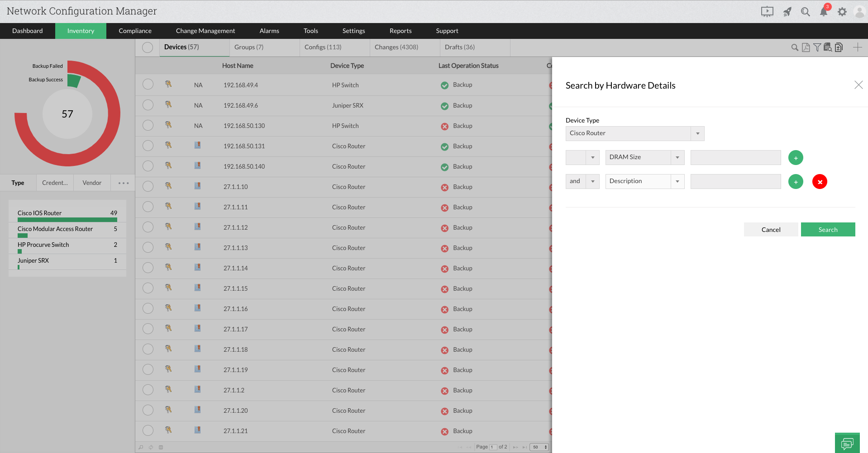
Task: Open the Compliance menu
Action: 135,31
